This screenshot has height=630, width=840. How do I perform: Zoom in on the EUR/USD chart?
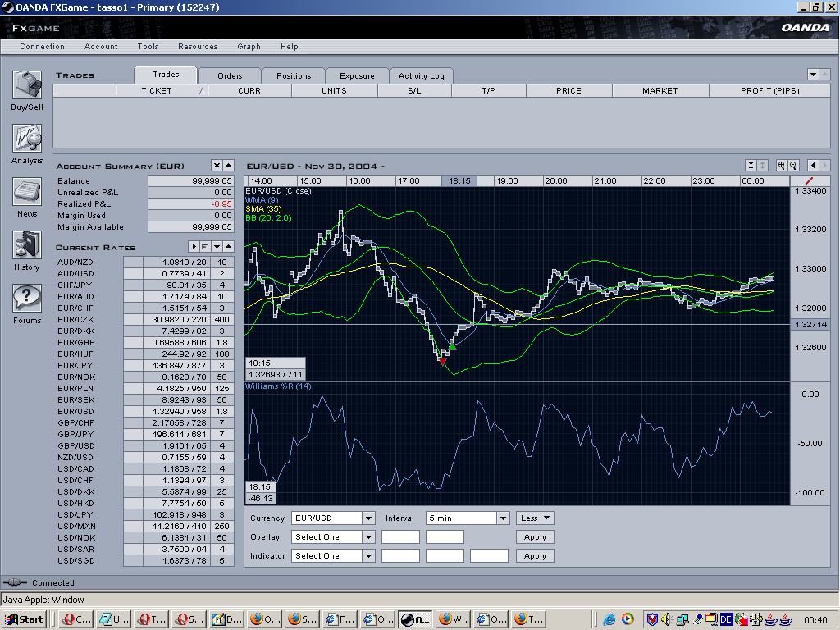[x=782, y=166]
